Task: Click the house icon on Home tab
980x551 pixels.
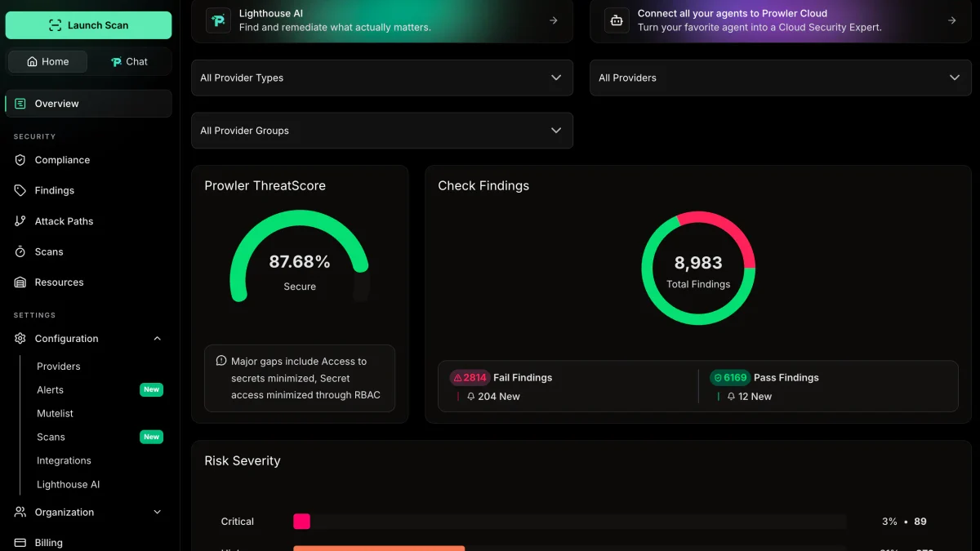Action: tap(32, 61)
